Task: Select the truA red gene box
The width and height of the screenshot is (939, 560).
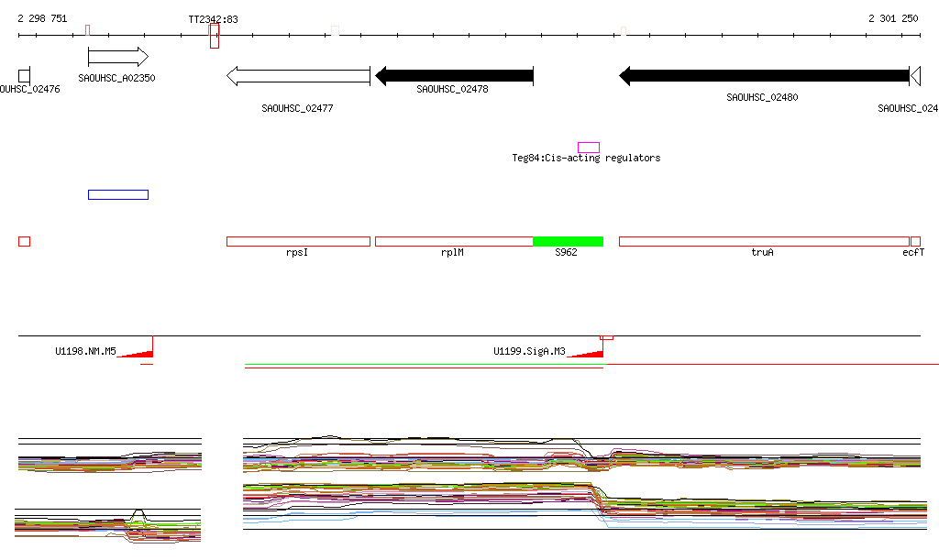Action: pos(764,242)
